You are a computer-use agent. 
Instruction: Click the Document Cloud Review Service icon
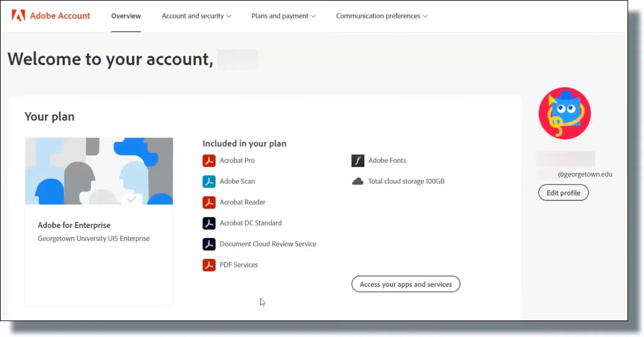(x=209, y=244)
